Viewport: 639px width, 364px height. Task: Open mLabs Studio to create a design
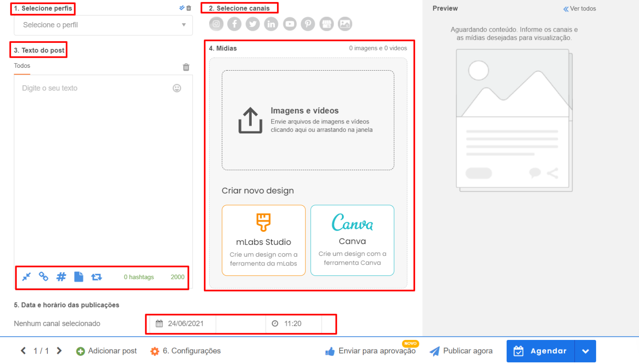[263, 240]
